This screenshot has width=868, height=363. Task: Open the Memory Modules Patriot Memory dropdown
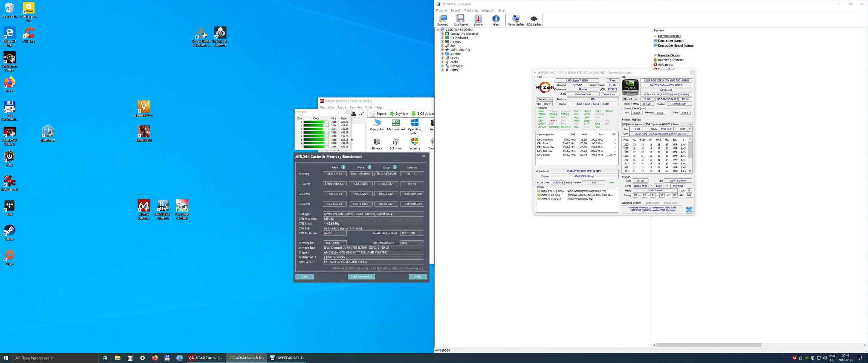(x=657, y=124)
